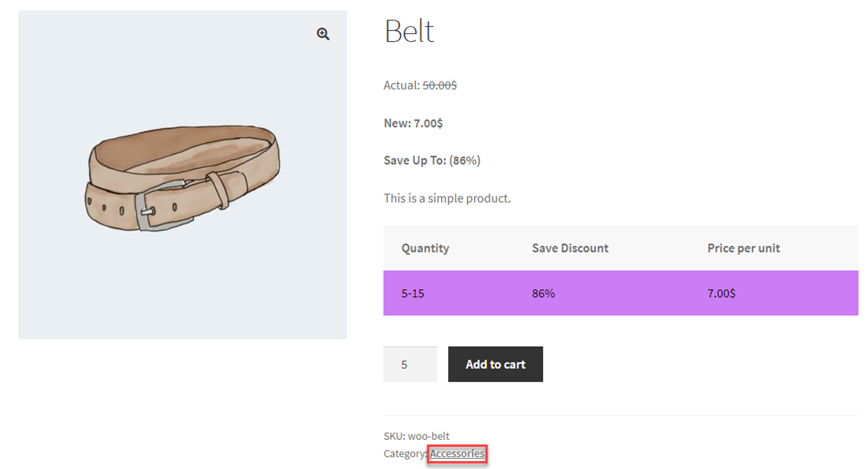
Task: Click the struck-through 50.00$ price
Action: (440, 85)
